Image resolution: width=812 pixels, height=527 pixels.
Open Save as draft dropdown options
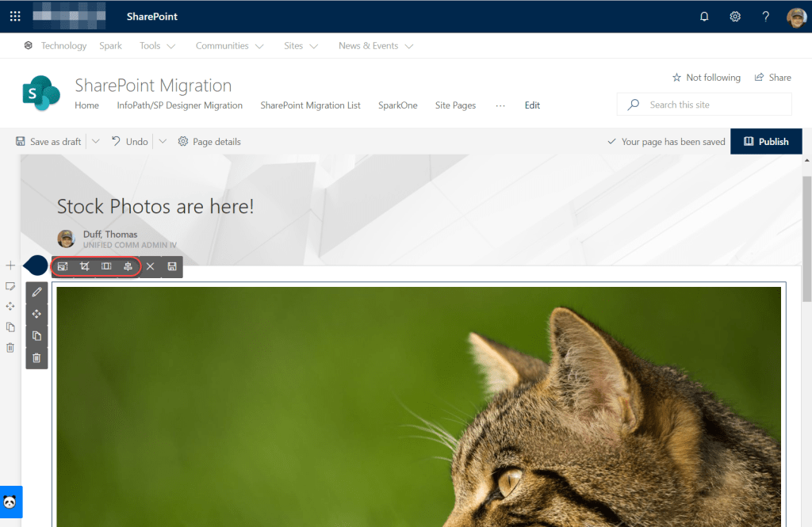coord(94,141)
